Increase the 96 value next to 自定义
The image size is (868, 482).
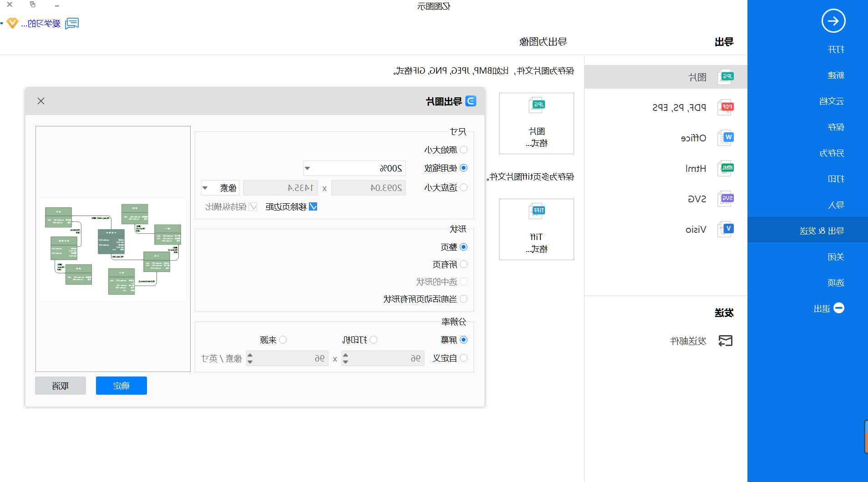(345, 355)
